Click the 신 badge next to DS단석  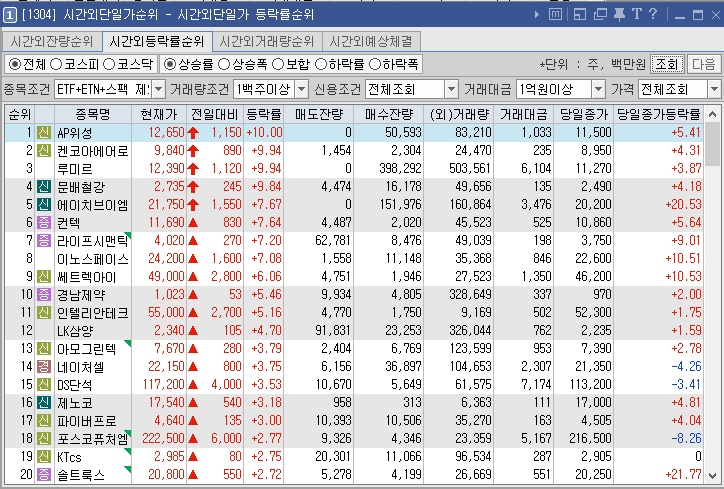coord(44,385)
